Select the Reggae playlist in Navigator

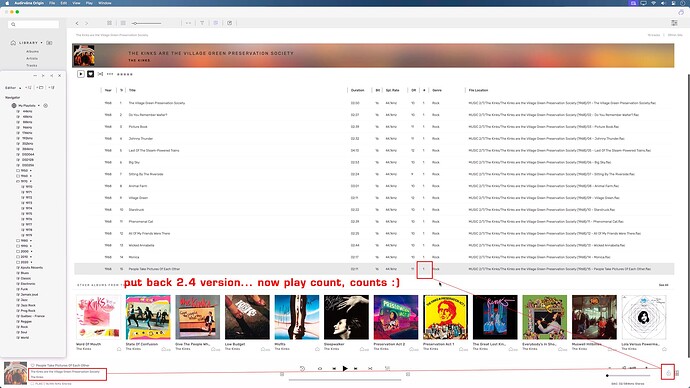pos(26,322)
